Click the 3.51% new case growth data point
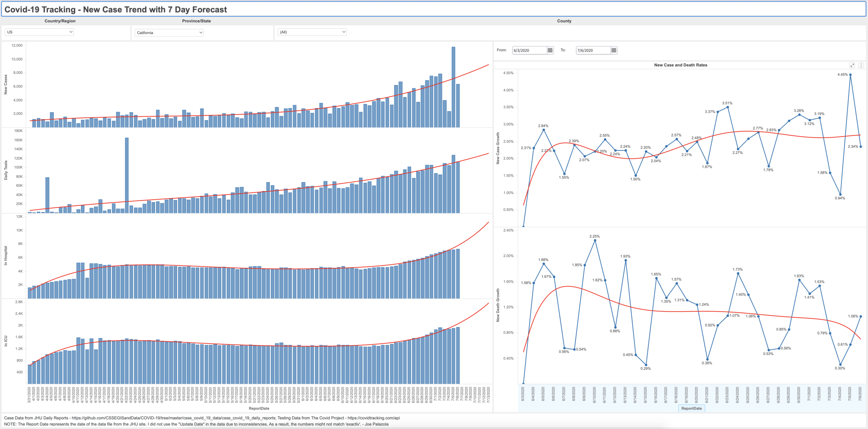This screenshot has height=429, width=868. 728,107
